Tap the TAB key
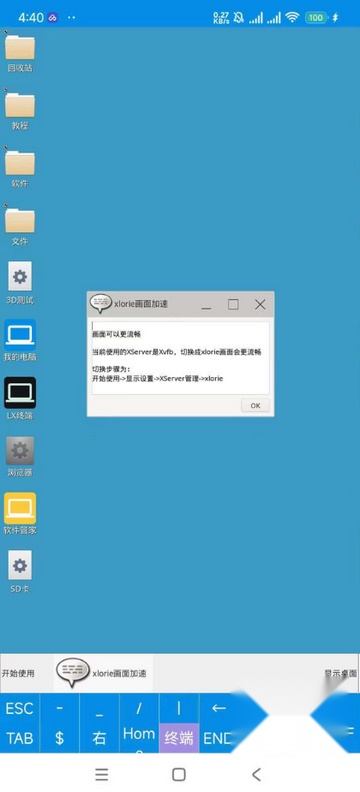The height and width of the screenshot is (792, 360). point(20,738)
